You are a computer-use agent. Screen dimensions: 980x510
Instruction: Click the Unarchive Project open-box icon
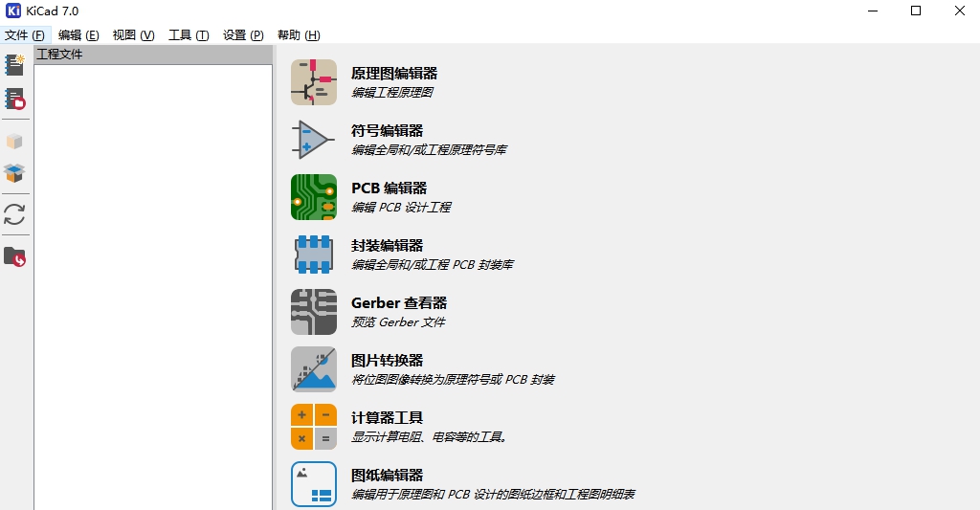(x=14, y=173)
